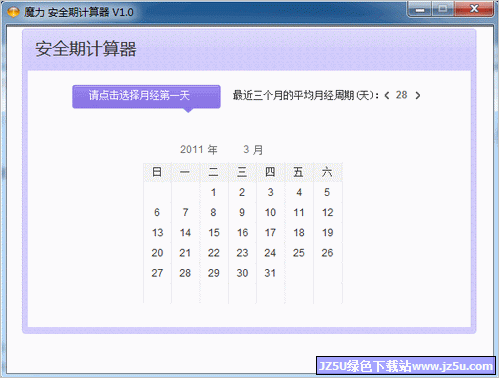
Task: Choose day 14 in the calendar
Action: tap(185, 233)
